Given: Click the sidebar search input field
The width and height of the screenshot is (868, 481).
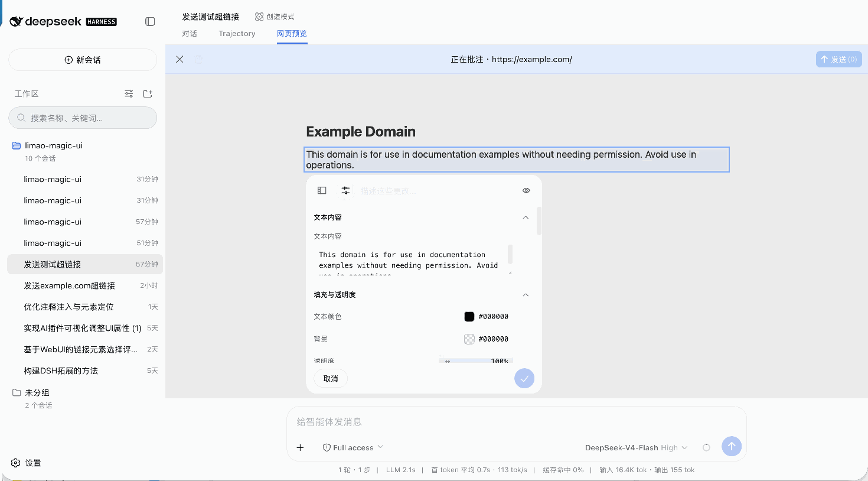Looking at the screenshot, I should (x=83, y=118).
